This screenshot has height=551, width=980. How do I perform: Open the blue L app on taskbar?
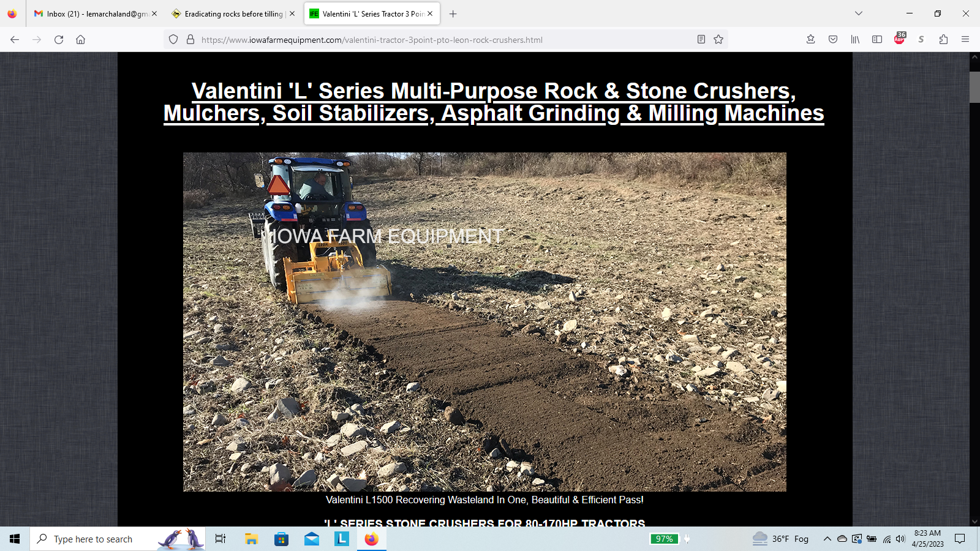(341, 539)
